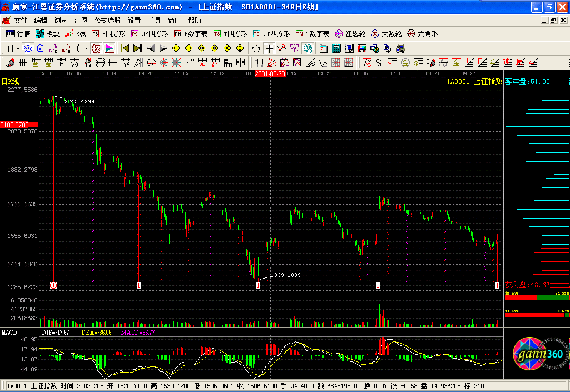
Task: Select the percent line drawing tool
Action: coord(380,62)
